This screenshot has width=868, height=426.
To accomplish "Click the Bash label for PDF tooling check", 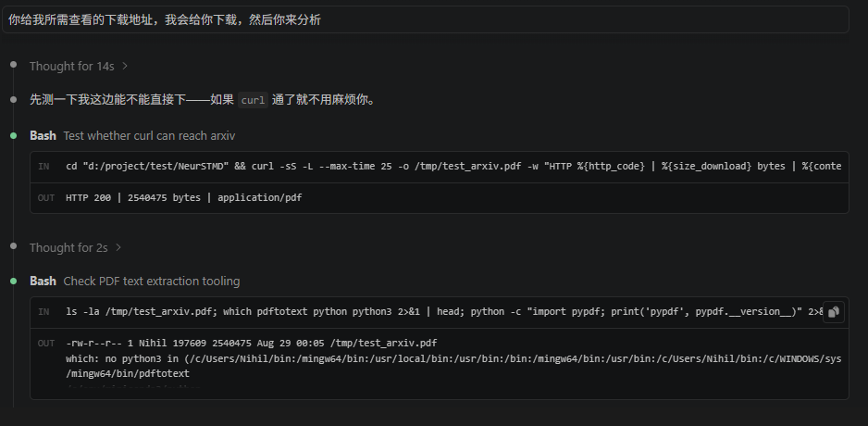I will coord(43,282).
